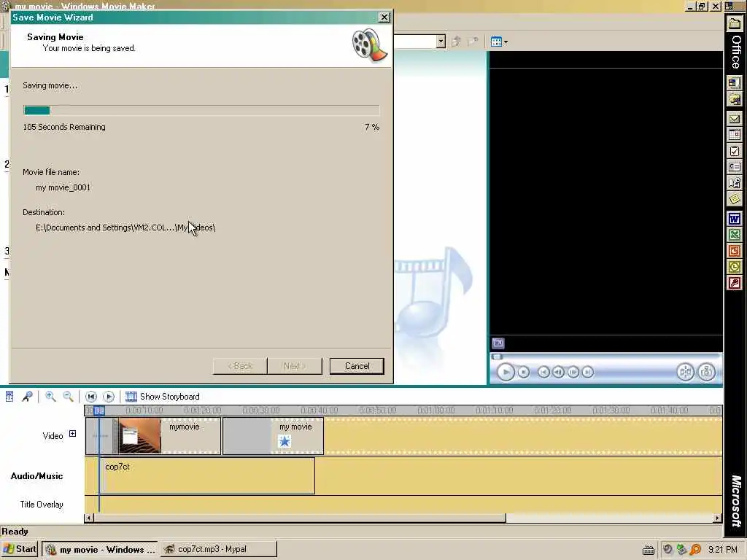The image size is (747, 560).
Task: Step to the next frame in the monitor
Action: [x=573, y=372]
